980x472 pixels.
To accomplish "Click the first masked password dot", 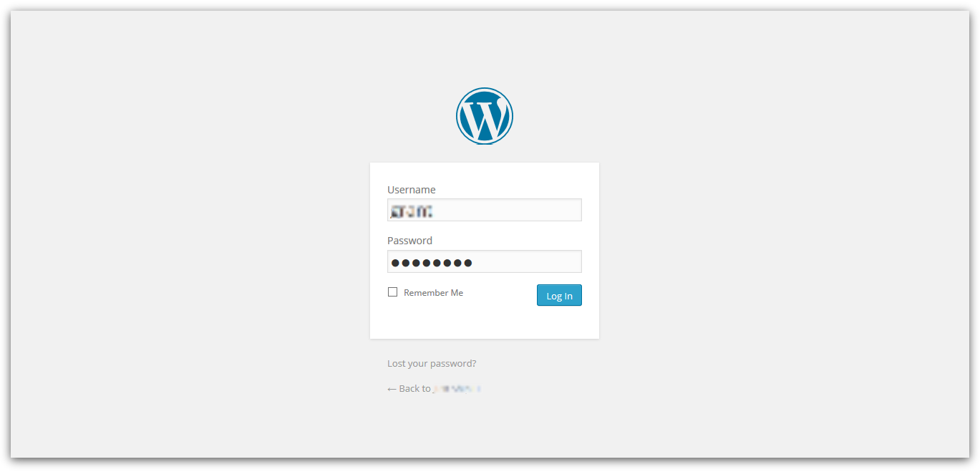I will tap(395, 263).
